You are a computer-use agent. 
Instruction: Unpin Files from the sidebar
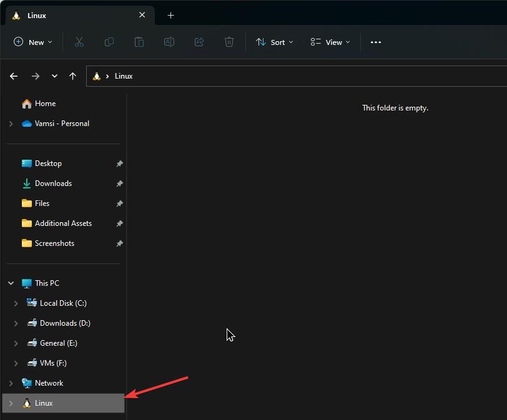119,203
